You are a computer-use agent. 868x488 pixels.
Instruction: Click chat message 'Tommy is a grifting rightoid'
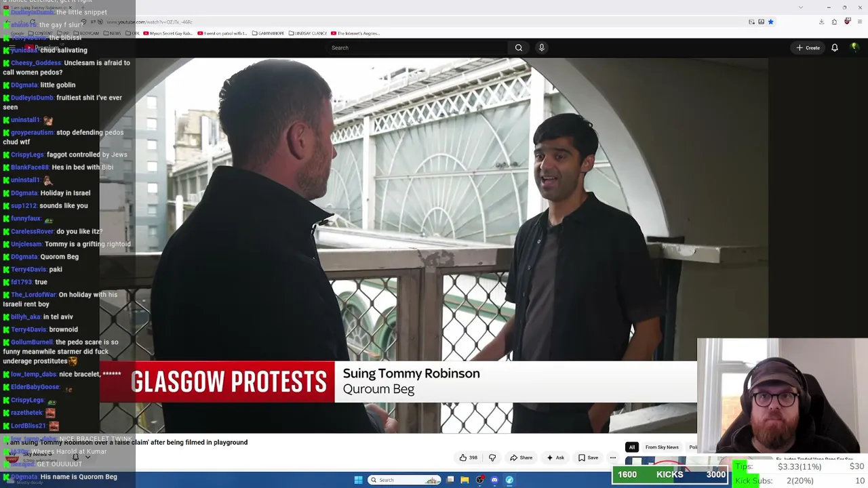[87, 244]
